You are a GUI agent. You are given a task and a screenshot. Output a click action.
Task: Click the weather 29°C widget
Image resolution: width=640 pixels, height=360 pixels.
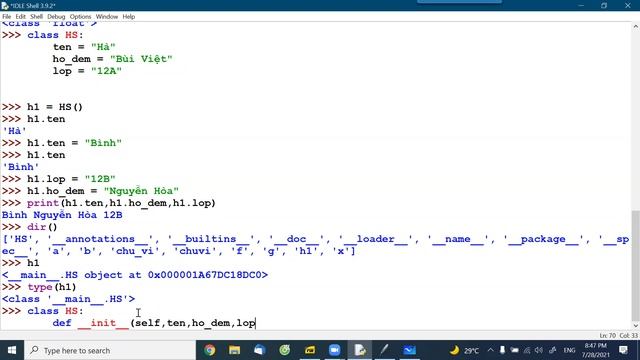point(464,350)
